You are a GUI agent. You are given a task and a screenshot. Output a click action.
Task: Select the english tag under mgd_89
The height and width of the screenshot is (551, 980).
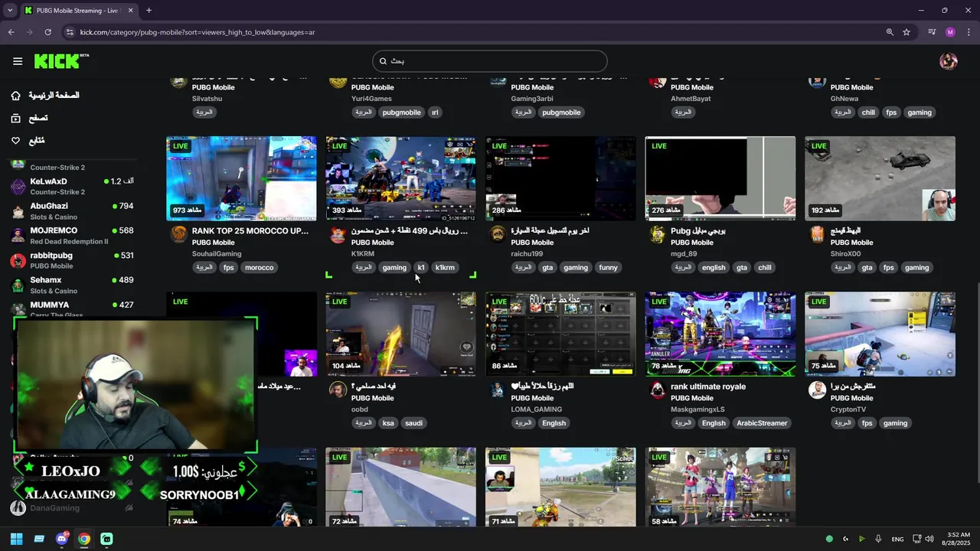[713, 268]
